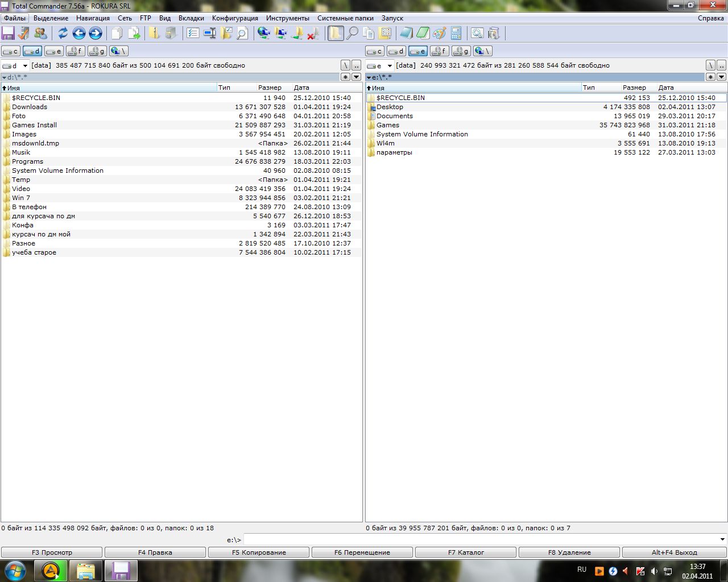This screenshot has height=582, width=728.
Task: Open the Инструменты menu
Action: point(288,18)
